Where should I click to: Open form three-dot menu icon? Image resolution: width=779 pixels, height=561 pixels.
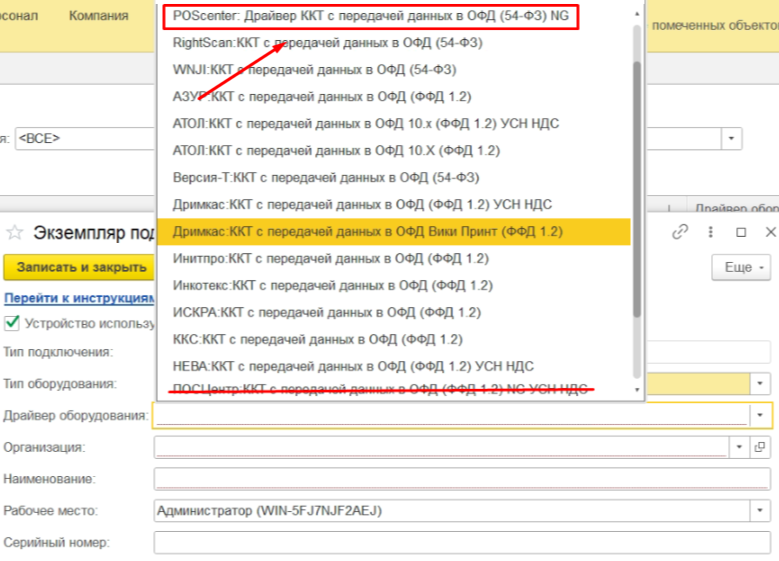point(710,232)
